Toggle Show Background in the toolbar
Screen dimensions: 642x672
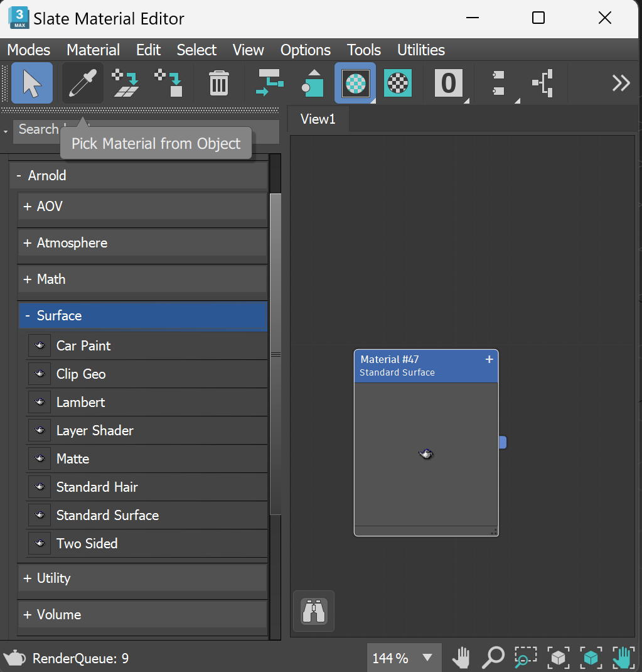coord(397,82)
